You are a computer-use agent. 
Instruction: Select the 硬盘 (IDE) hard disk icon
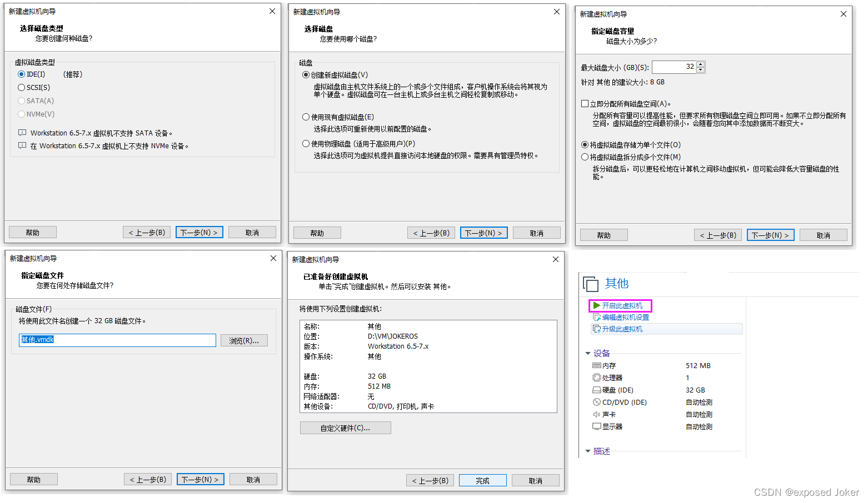click(x=597, y=390)
